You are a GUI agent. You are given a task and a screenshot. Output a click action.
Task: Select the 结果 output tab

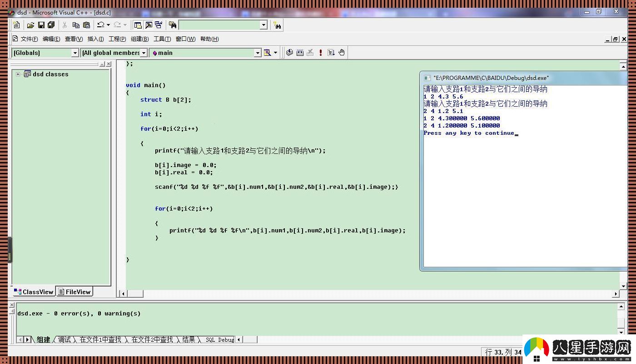189,339
